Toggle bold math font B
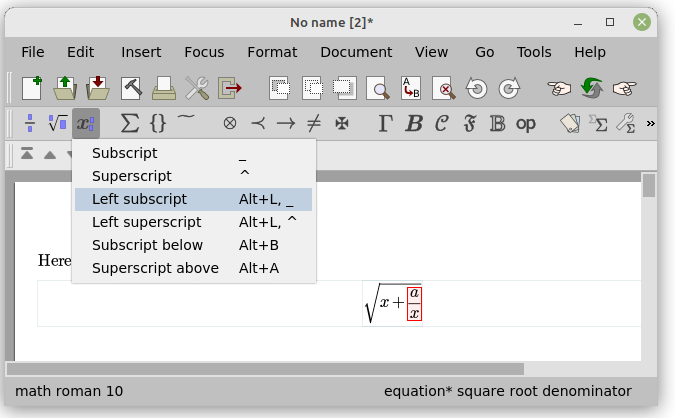 (413, 124)
